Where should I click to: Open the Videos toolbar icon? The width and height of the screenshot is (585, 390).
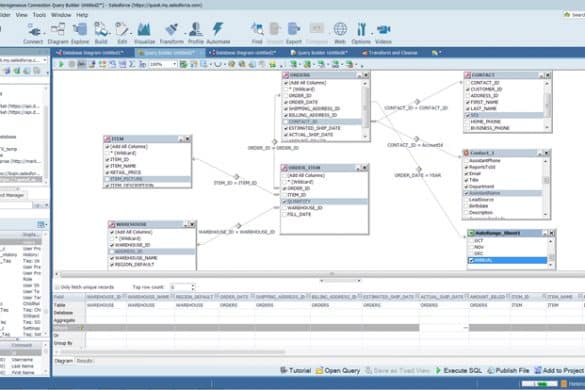pos(383,34)
